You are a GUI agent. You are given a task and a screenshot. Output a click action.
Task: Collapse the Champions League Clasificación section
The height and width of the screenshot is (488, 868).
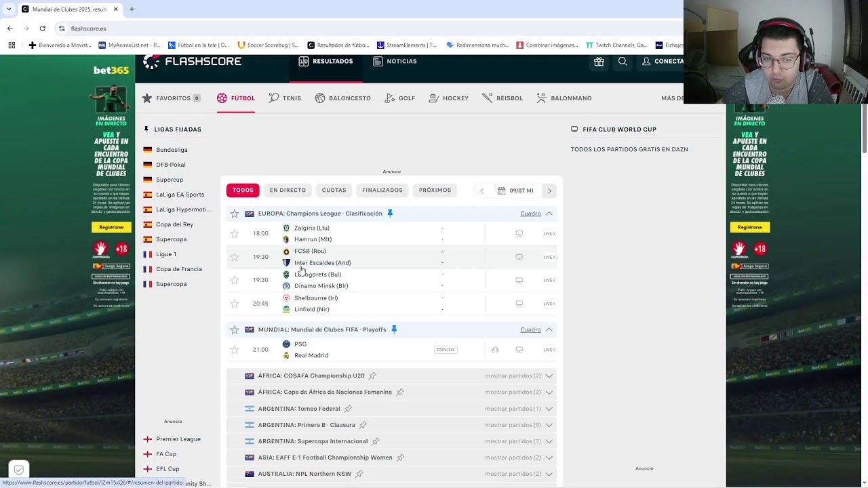[x=549, y=213]
